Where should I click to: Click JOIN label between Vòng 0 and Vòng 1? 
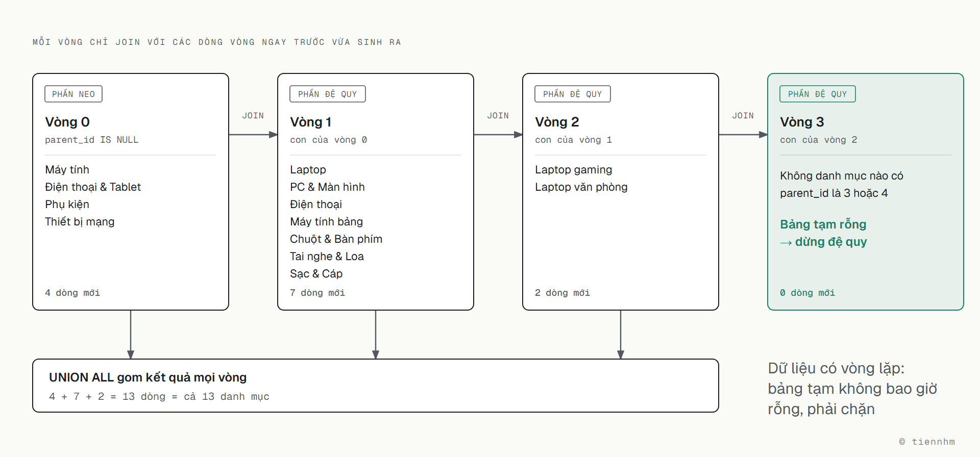pos(253,116)
